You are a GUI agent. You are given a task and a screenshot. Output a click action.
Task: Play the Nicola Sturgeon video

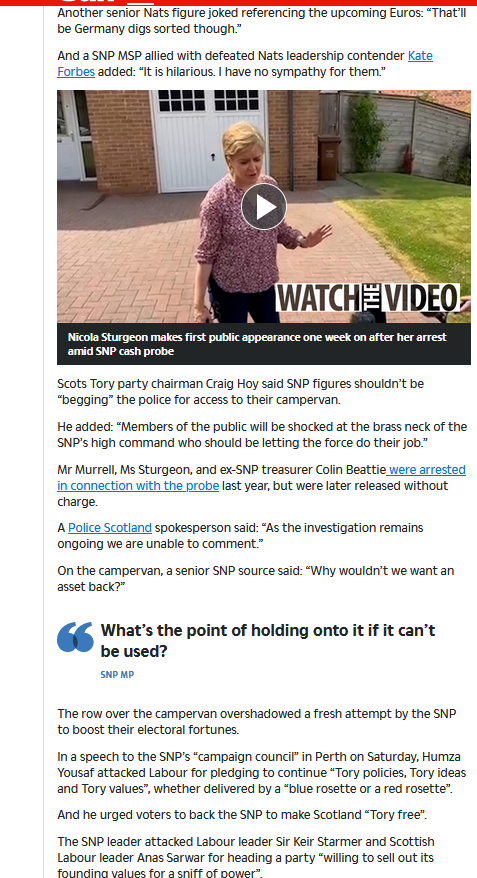[264, 207]
